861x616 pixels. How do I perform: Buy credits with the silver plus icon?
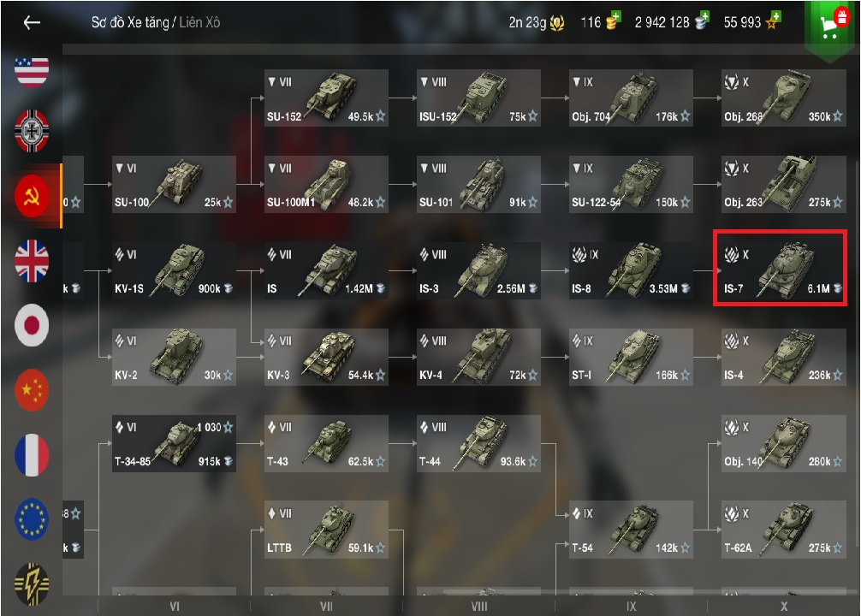[x=702, y=21]
